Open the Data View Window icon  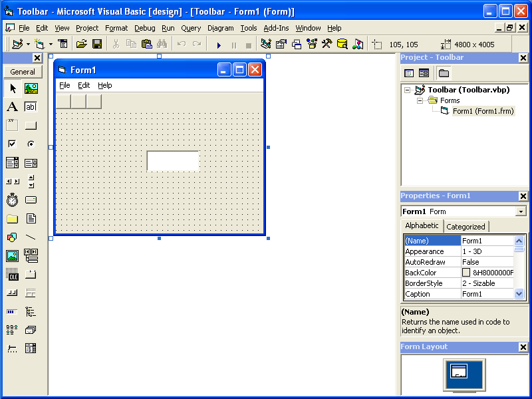coord(342,44)
